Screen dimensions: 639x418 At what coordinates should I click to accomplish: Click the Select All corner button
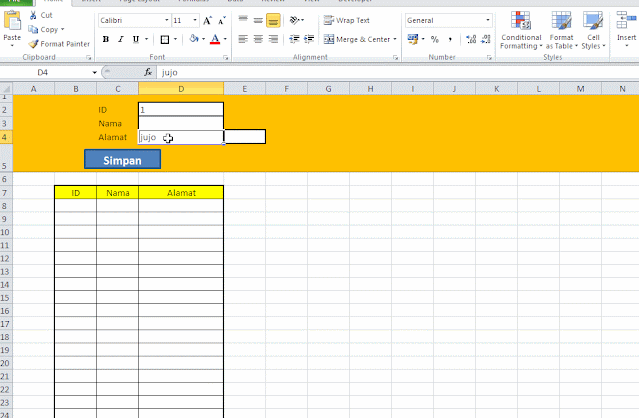6,88
